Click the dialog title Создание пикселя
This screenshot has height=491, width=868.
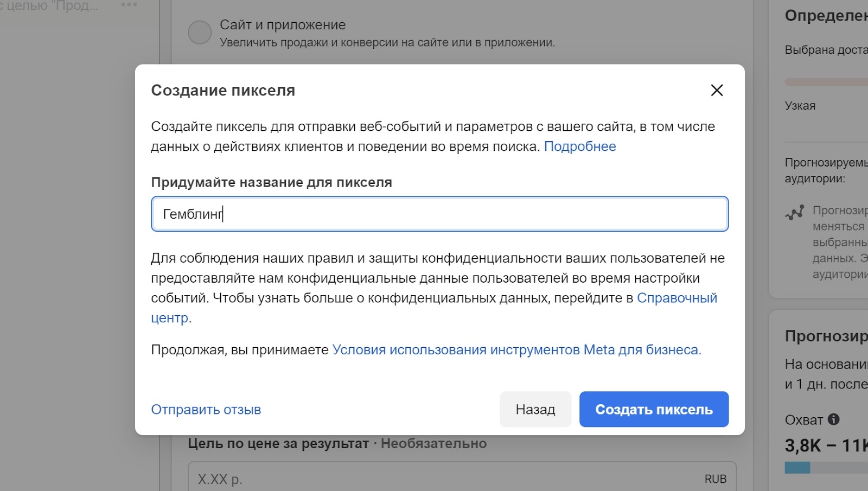click(x=223, y=91)
